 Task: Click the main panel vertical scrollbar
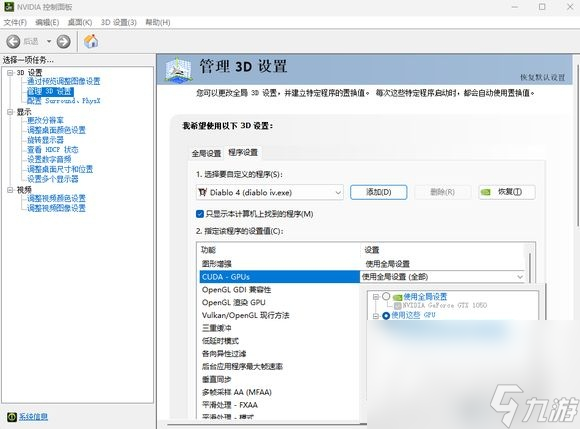(577, 144)
